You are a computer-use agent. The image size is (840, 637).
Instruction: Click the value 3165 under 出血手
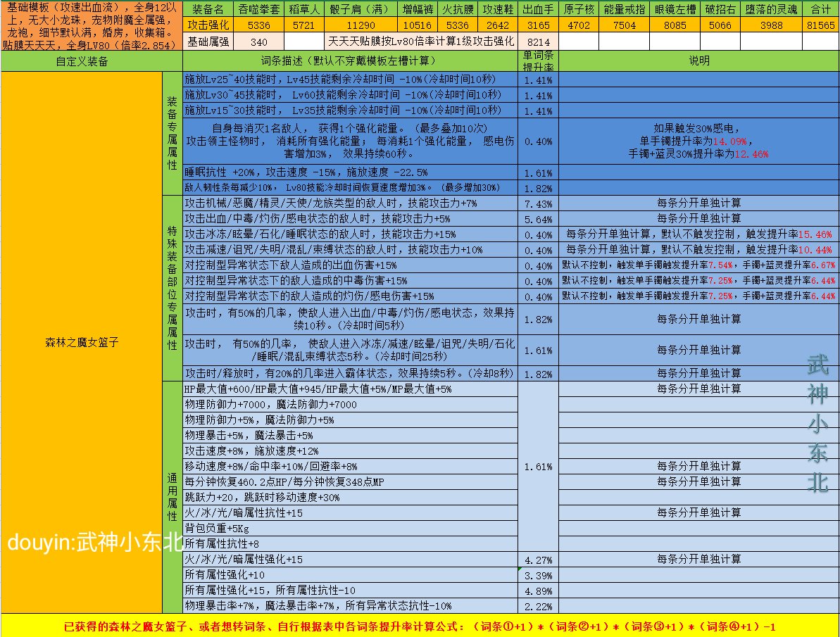pos(539,25)
